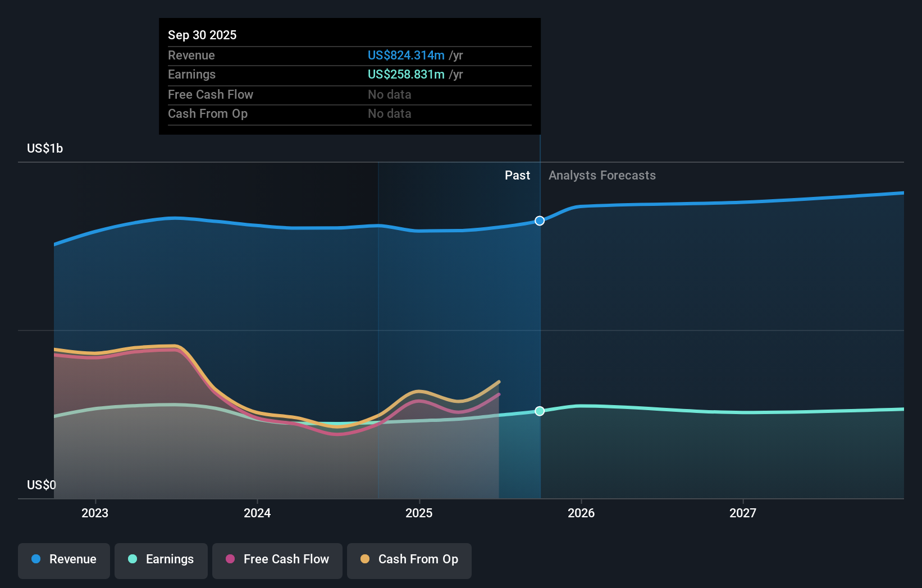This screenshot has height=588, width=922.
Task: Click the 2024 x-axis label
Action: (x=257, y=513)
